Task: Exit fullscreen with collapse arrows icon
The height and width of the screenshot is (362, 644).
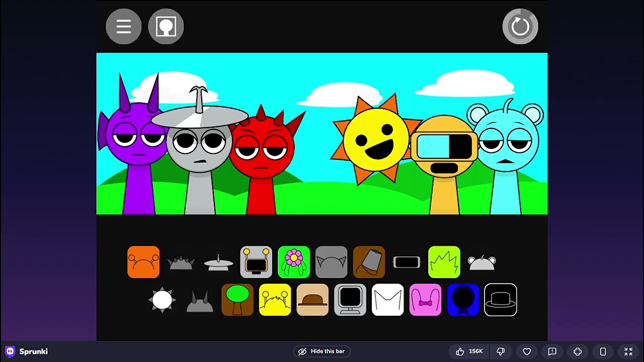Action: click(628, 351)
